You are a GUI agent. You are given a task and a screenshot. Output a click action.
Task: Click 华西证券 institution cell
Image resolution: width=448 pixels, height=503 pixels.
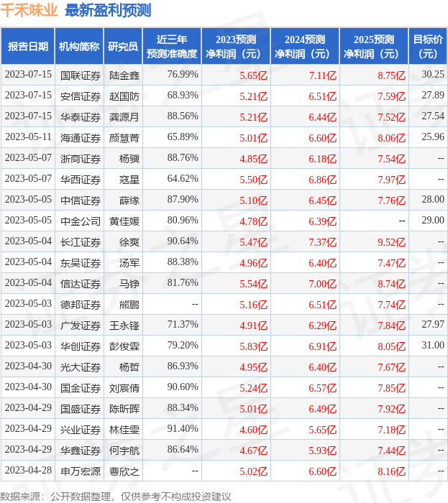point(81,180)
